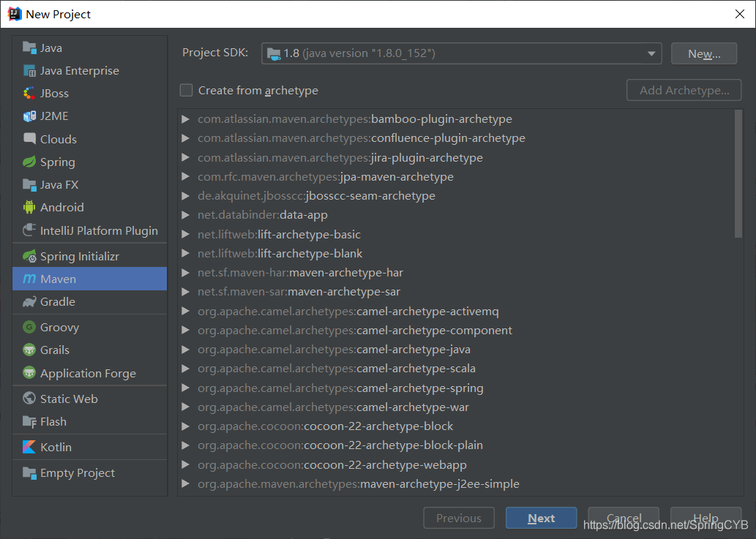The image size is (756, 539).
Task: Select the Gradle elephant icon
Action: point(29,301)
